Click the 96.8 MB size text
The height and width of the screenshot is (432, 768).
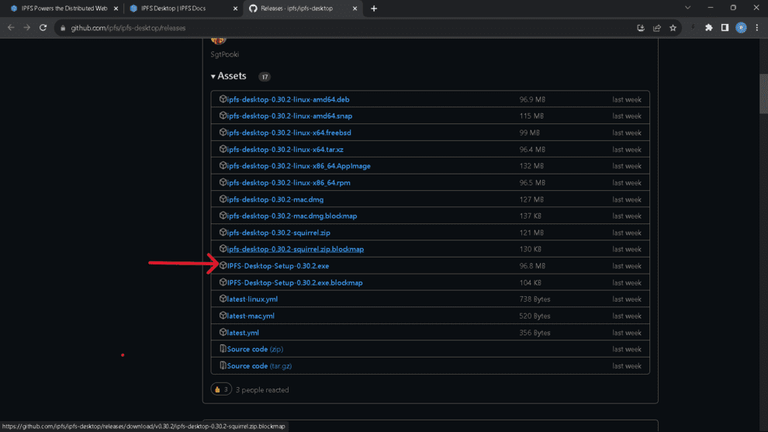click(x=532, y=266)
